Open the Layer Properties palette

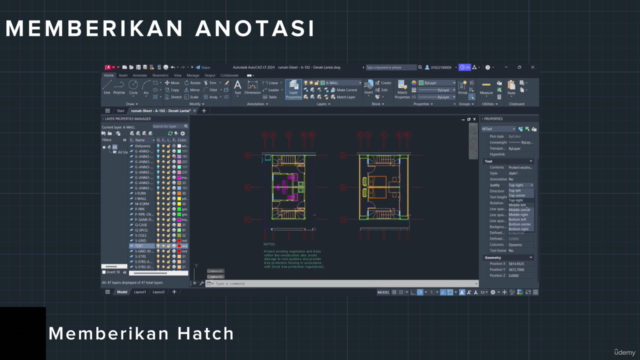click(293, 89)
